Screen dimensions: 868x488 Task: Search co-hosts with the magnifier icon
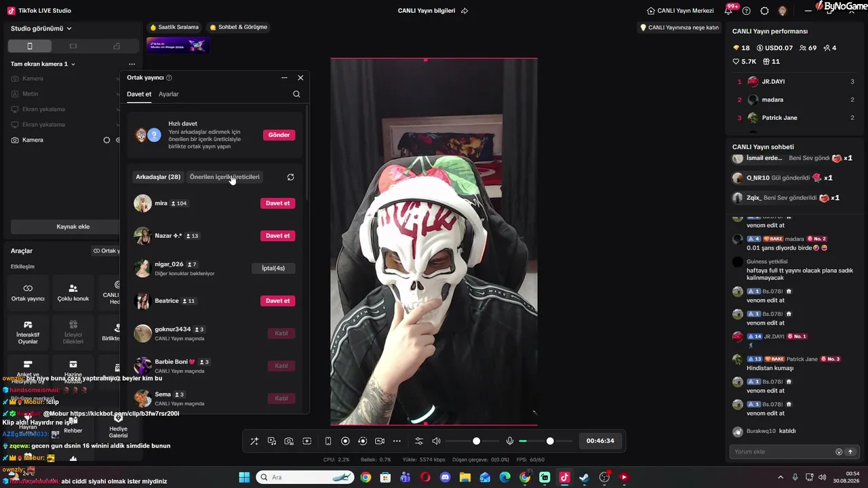point(296,94)
